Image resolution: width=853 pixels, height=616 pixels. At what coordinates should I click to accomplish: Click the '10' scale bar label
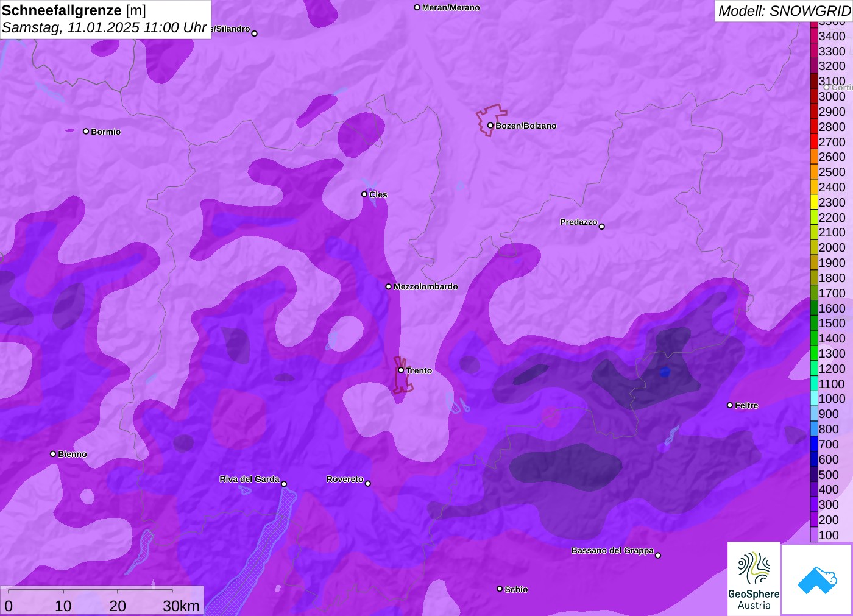(63, 606)
